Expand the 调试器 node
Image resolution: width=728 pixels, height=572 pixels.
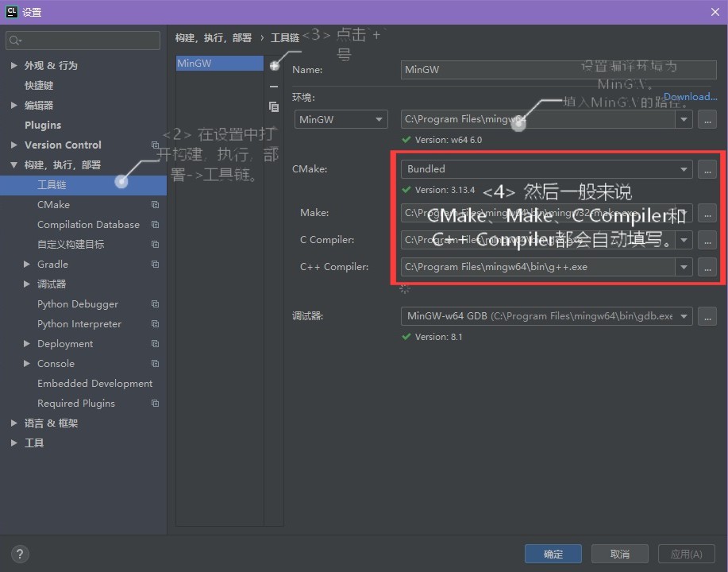26,284
